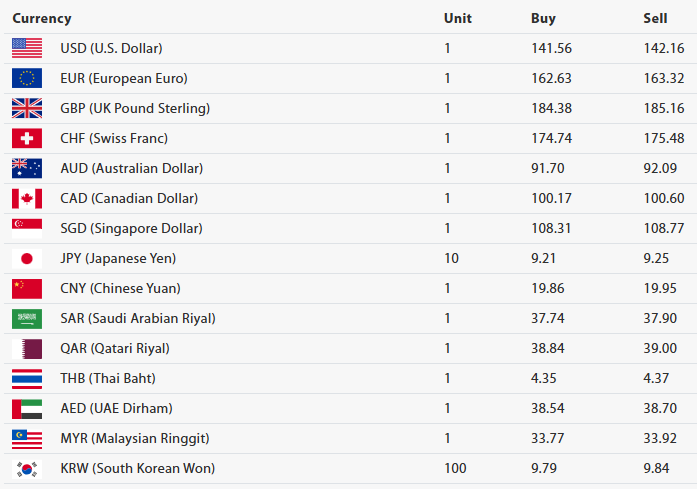Screen dimensions: 697x489
Task: Click the Currency column header
Action: pyautogui.click(x=42, y=18)
